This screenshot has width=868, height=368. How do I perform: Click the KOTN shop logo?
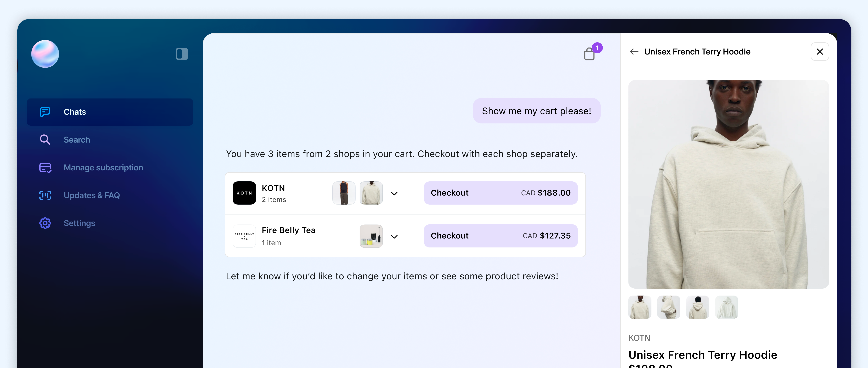(x=244, y=193)
